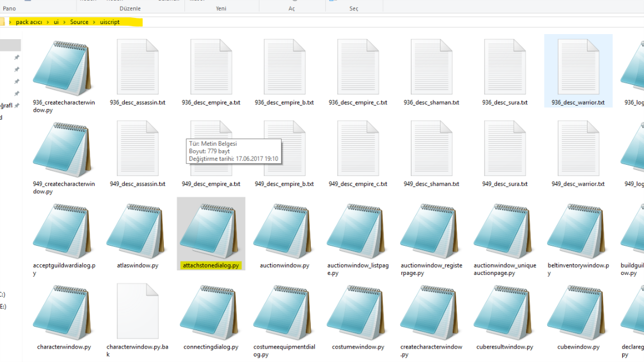Viewport: 644px width, 362px height.
Task: Select the 949_desc_warrior.txt file icon
Action: point(578,148)
